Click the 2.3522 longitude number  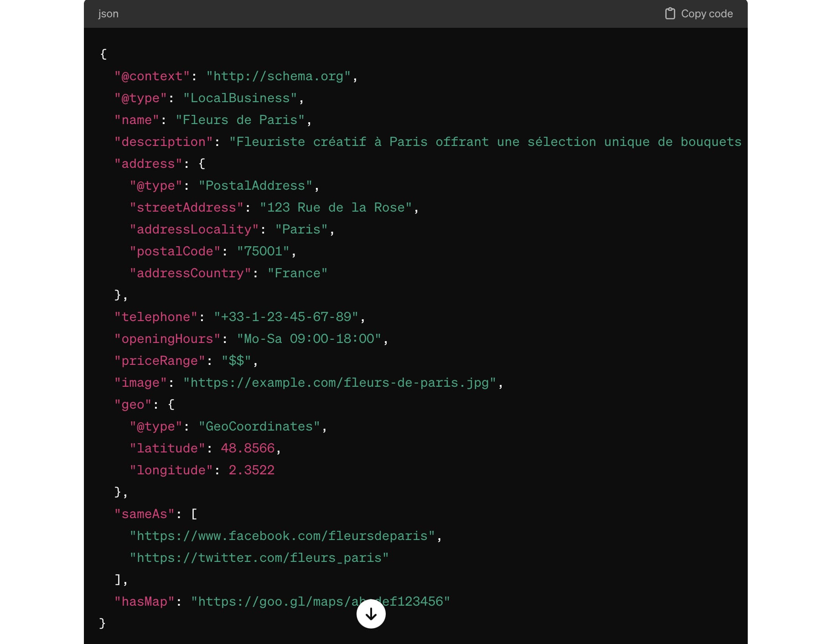point(251,470)
